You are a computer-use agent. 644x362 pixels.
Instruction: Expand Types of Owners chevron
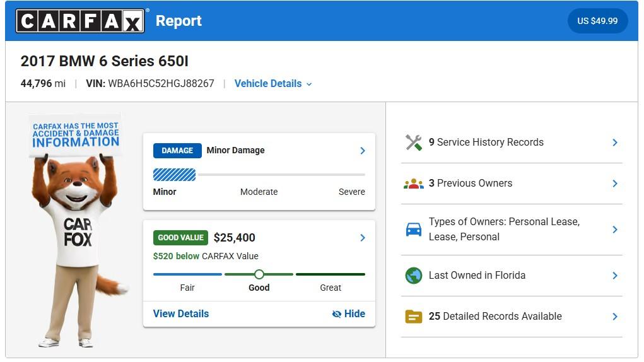615,230
